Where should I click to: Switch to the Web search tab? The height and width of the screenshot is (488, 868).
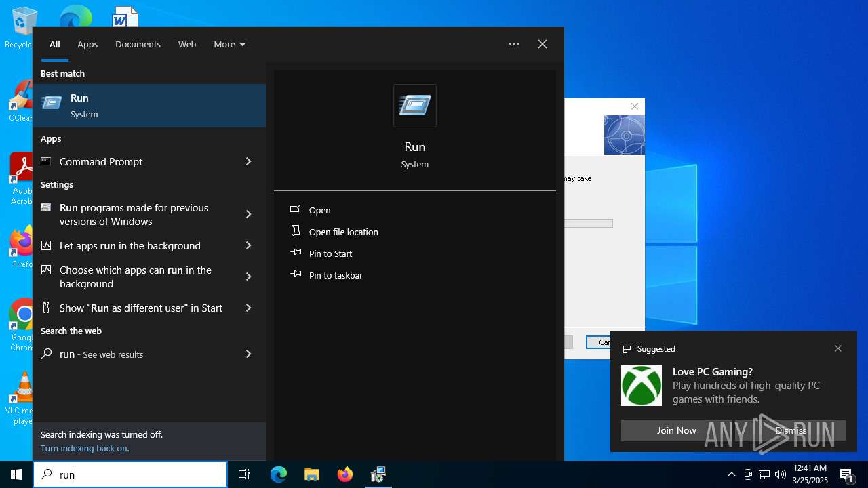tap(187, 44)
